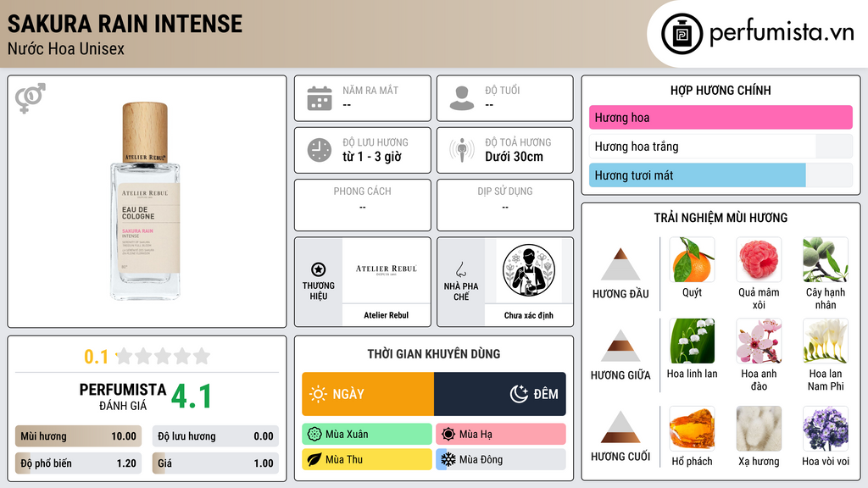Click the Độ phổ biến 1.20 score bar

point(78,463)
